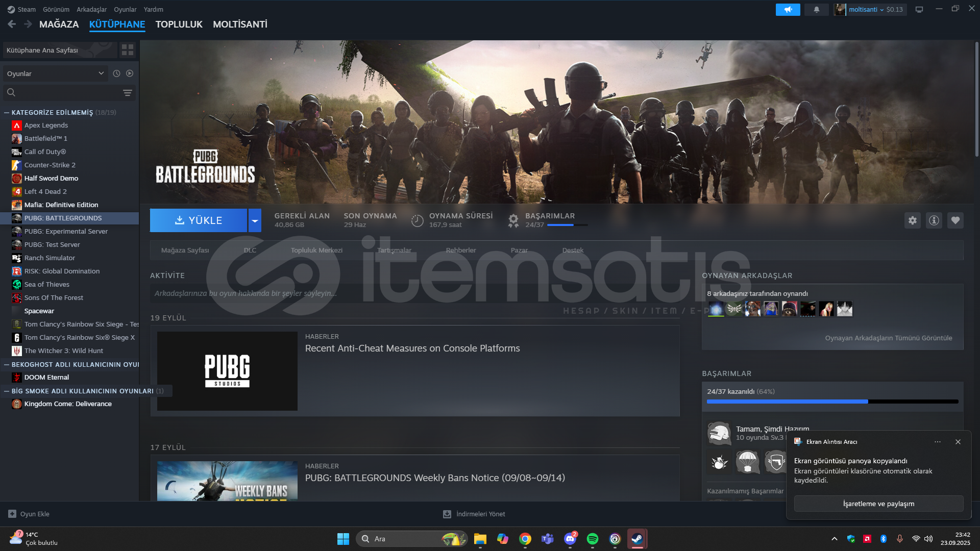Go to TOPLULUK tab
980x551 pixels.
(179, 24)
